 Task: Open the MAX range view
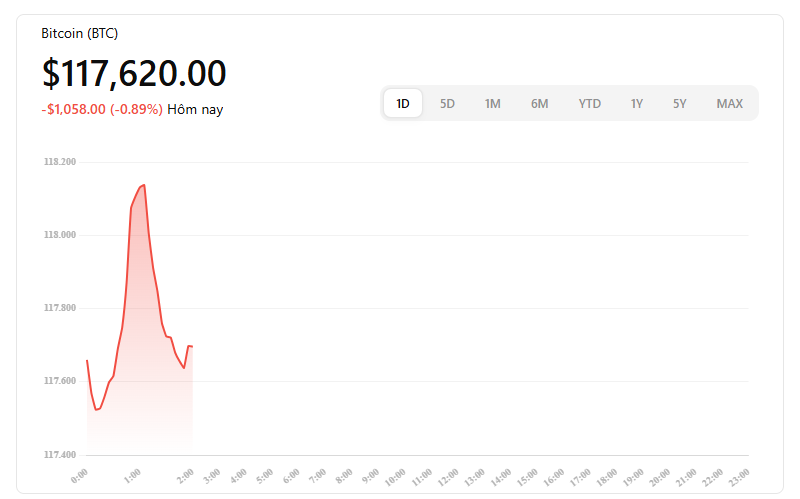tap(729, 104)
